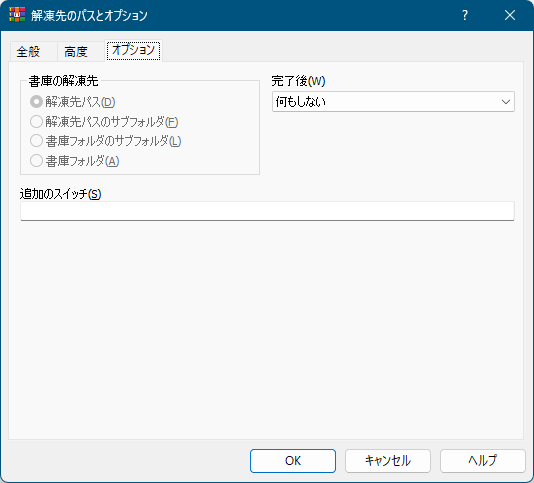Switch to the 全般 tab
Screen dimensions: 534x483
pyautogui.click(x=29, y=52)
